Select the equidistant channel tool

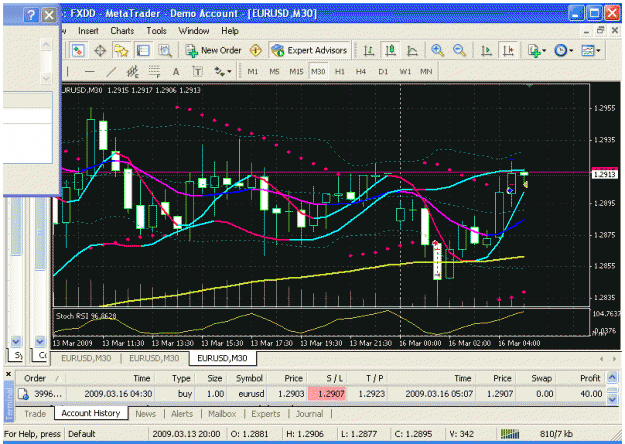pyautogui.click(x=133, y=72)
